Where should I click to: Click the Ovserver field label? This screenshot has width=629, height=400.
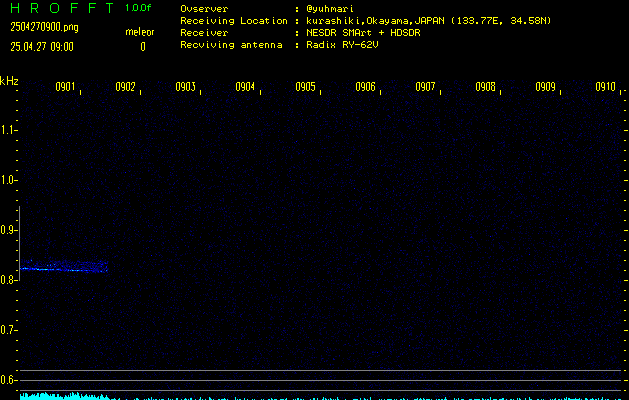click(x=204, y=9)
